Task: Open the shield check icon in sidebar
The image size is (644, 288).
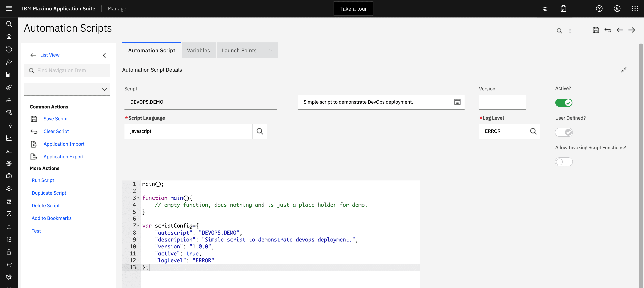Action: pyautogui.click(x=9, y=214)
